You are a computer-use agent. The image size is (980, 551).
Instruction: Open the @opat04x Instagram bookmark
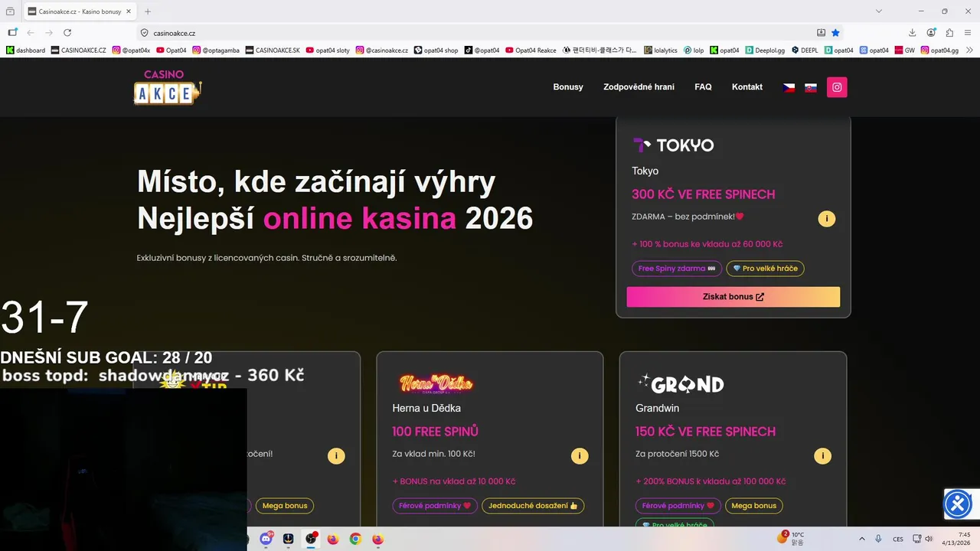(131, 51)
